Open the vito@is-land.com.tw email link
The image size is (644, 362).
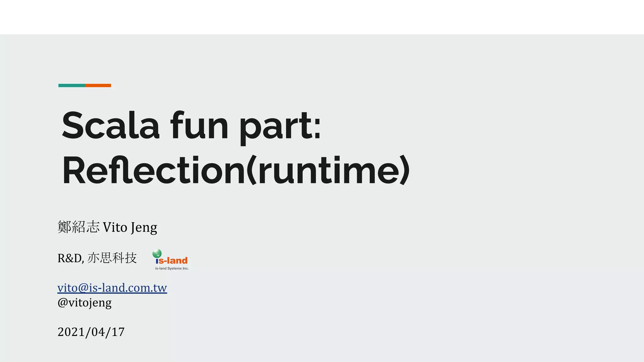(112, 288)
